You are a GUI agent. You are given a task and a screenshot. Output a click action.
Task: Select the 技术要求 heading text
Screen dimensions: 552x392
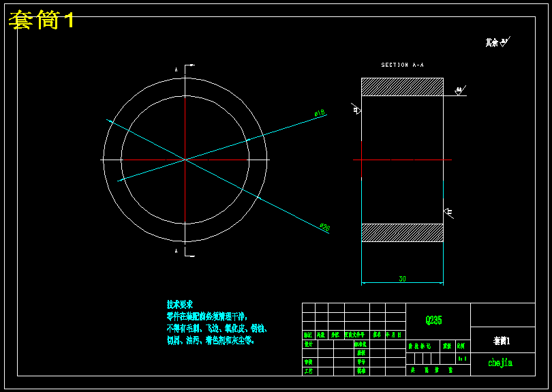coord(180,304)
